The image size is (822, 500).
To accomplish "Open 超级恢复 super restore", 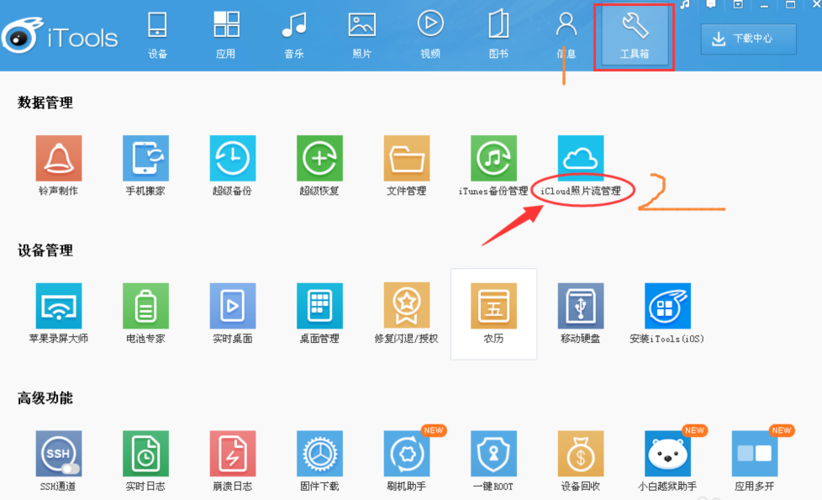I will (x=319, y=158).
